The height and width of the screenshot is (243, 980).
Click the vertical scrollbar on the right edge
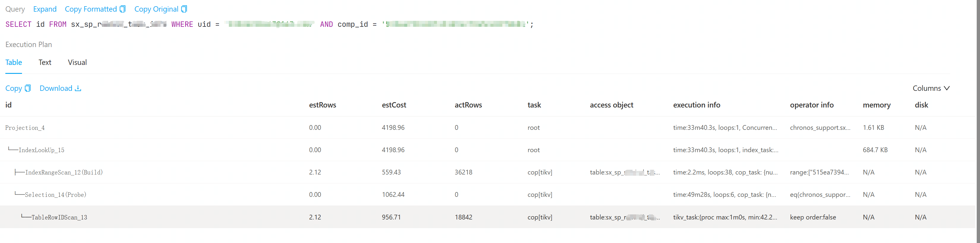coord(977,114)
